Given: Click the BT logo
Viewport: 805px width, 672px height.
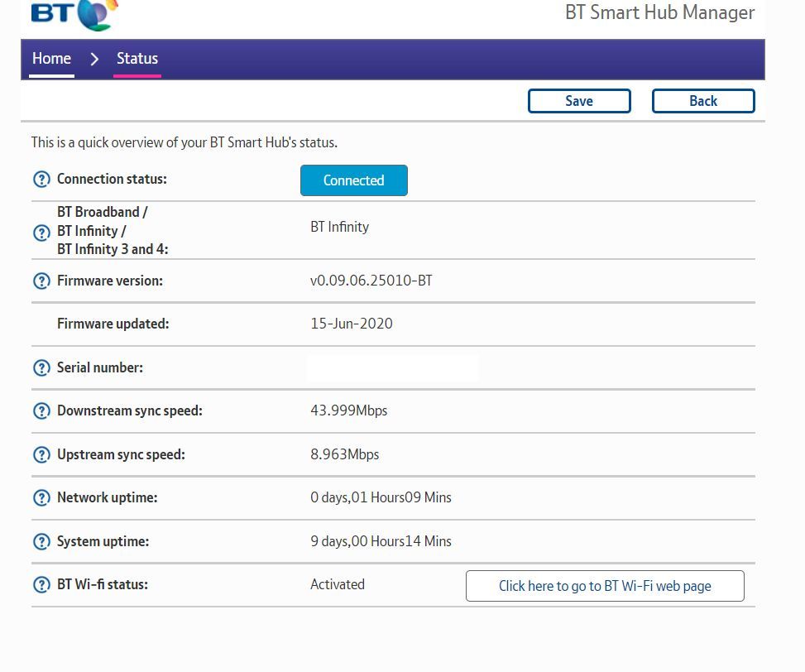Looking at the screenshot, I should coord(74,15).
